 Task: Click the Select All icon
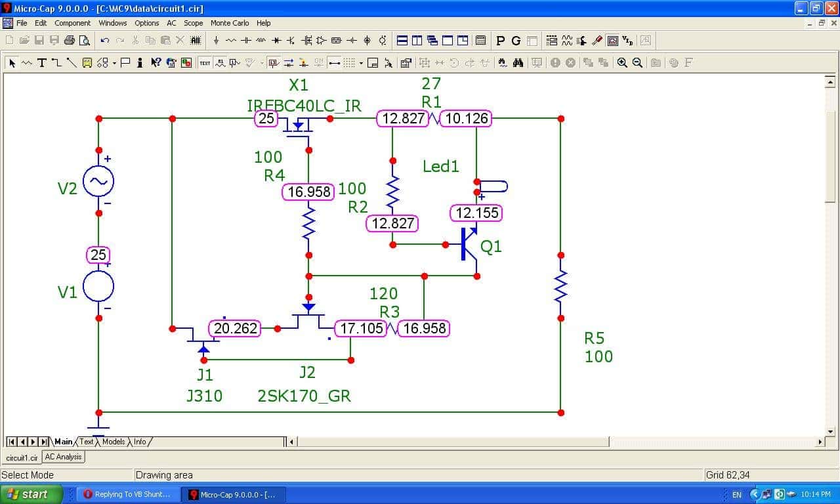[196, 41]
